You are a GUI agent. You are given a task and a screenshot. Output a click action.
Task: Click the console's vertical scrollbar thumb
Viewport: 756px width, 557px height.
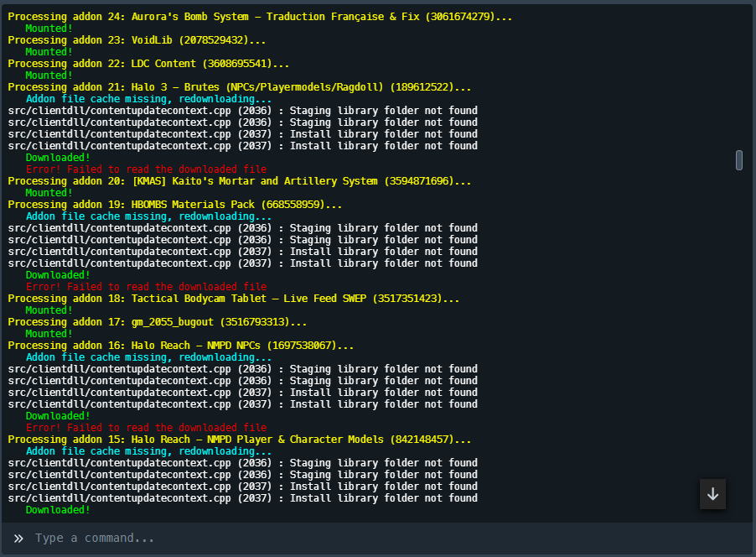pos(738,160)
